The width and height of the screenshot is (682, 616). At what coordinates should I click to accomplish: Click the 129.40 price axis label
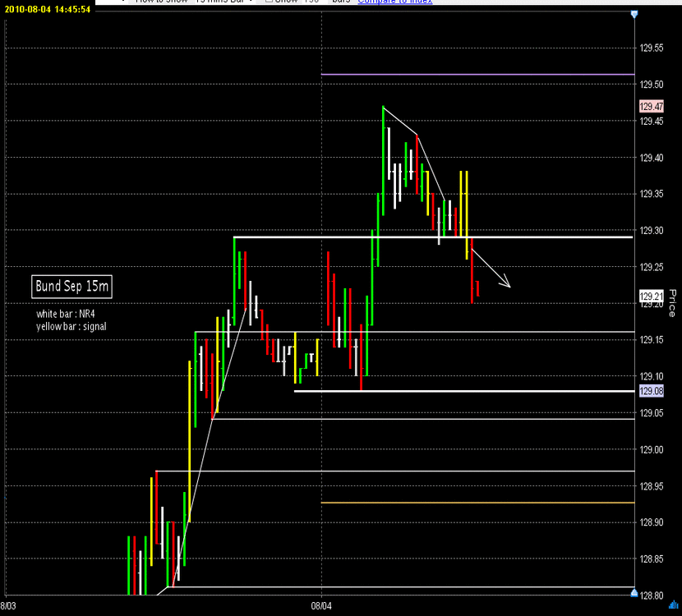pyautogui.click(x=652, y=158)
